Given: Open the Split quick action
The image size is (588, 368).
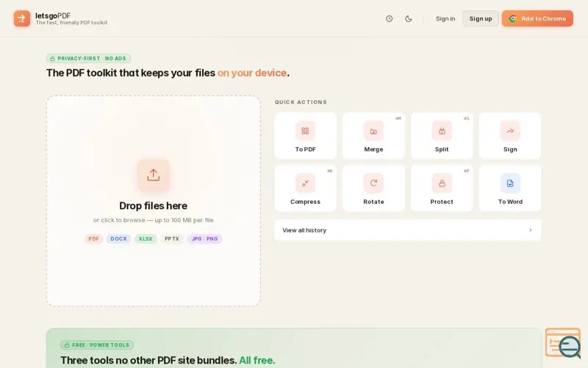Looking at the screenshot, I should [x=442, y=136].
